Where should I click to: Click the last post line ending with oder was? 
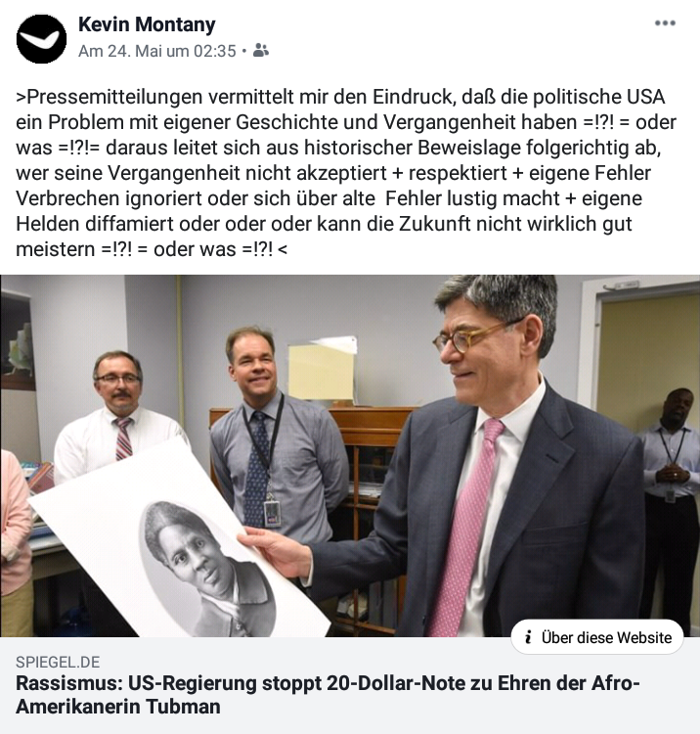point(152,249)
